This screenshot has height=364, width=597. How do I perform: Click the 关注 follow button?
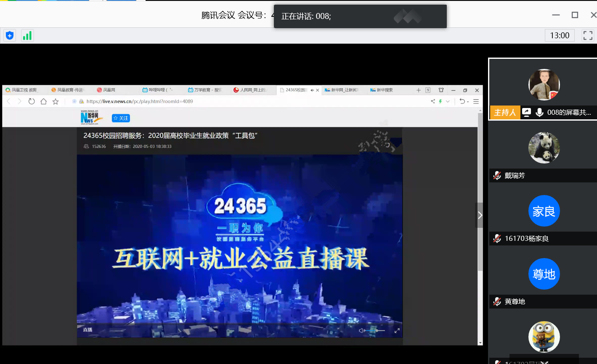click(x=121, y=118)
